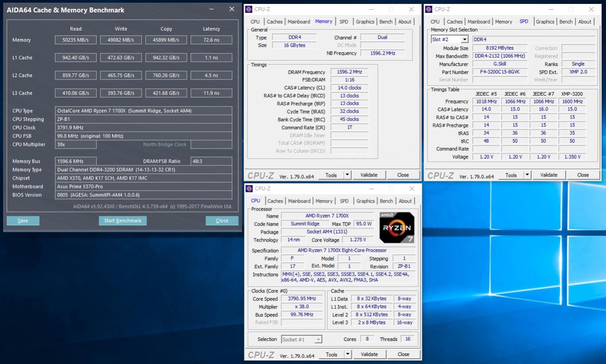This screenshot has width=606, height=364.
Task: Click Threads count value 16
Action: coord(407,339)
